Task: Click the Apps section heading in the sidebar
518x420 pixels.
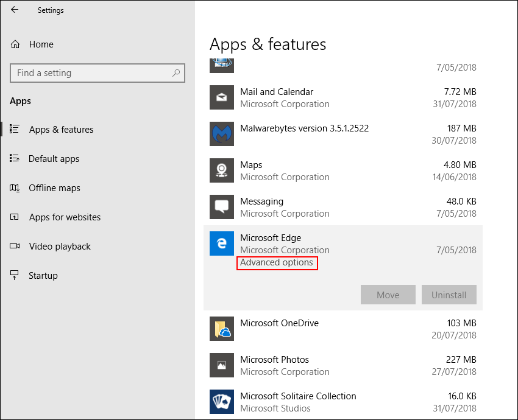Action: coord(20,101)
